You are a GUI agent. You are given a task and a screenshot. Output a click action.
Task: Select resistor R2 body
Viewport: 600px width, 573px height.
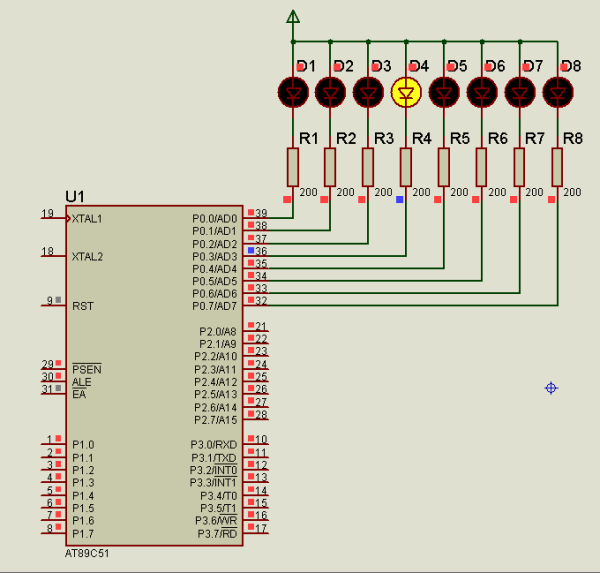(330, 167)
